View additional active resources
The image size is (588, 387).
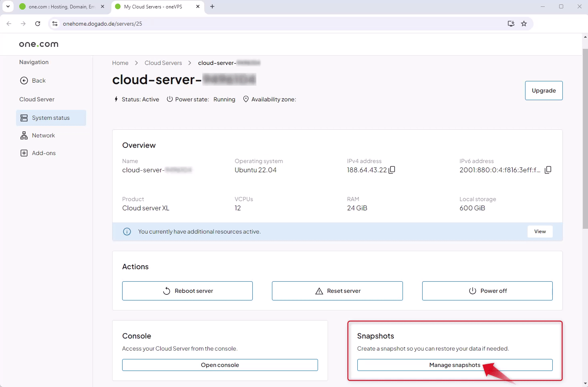point(540,231)
